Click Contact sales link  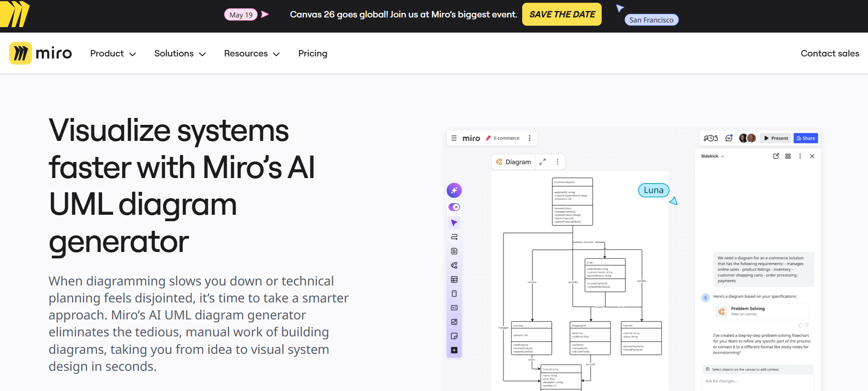pyautogui.click(x=830, y=53)
